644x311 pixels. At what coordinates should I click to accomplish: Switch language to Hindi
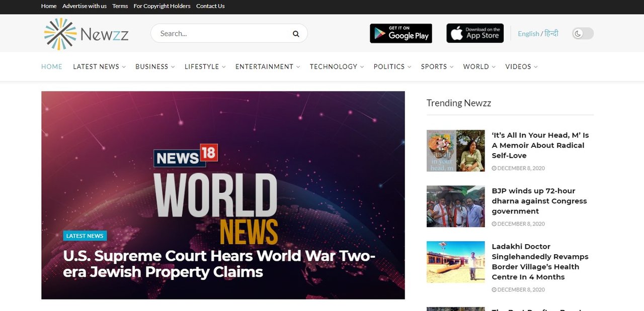tap(551, 34)
